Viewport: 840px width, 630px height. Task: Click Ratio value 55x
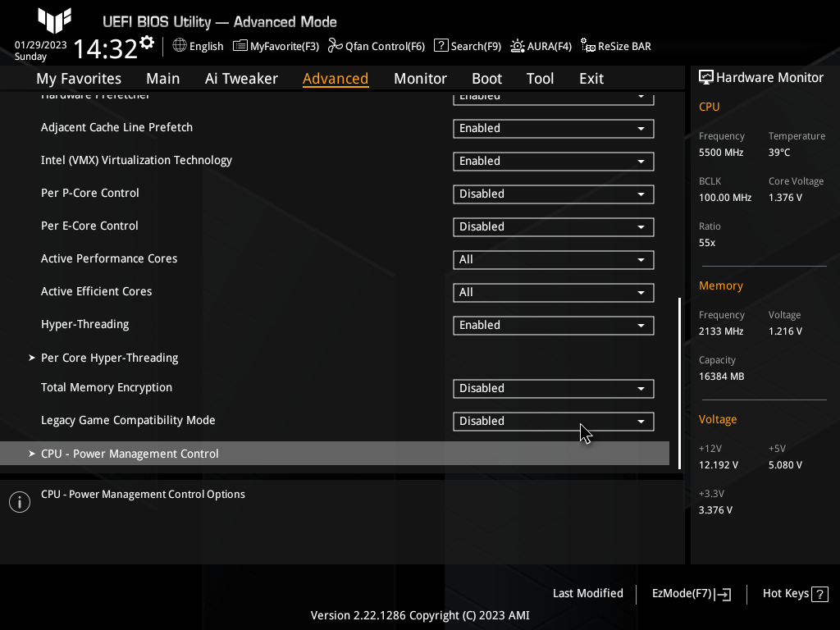(x=707, y=243)
